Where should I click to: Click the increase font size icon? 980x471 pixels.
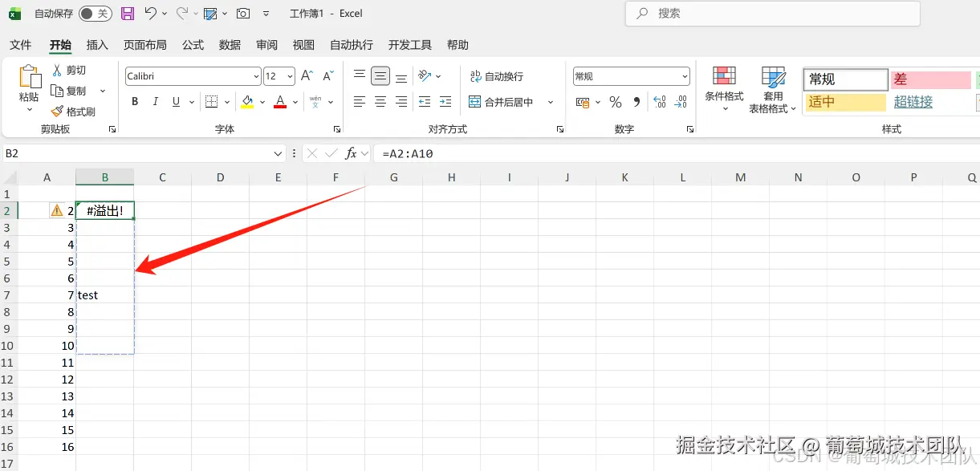(307, 76)
